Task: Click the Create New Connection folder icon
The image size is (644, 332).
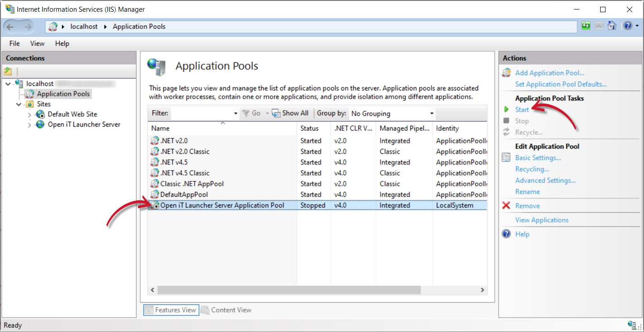Action: click(8, 71)
